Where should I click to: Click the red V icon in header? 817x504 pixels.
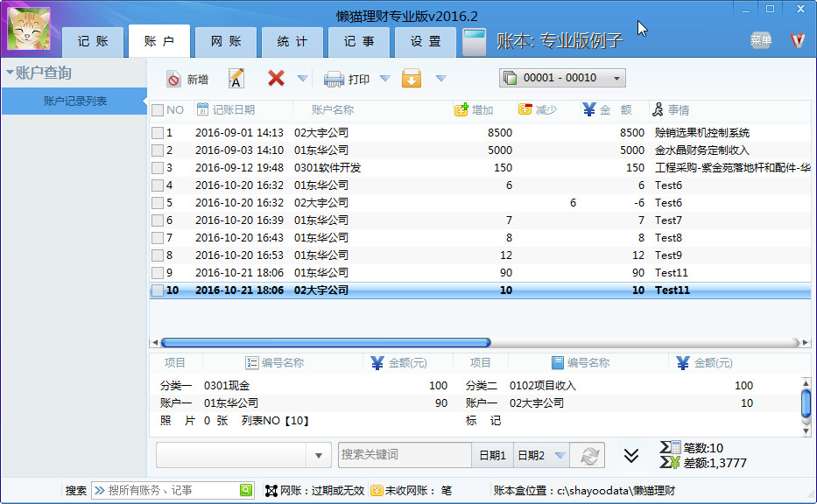point(797,40)
